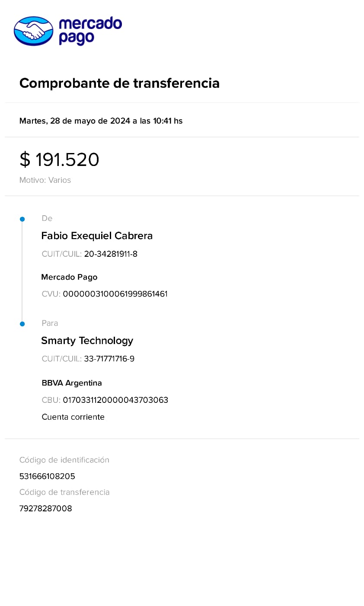364x606 pixels.
Task: Select the Comprobante de transferencia heading
Action: coord(119,83)
